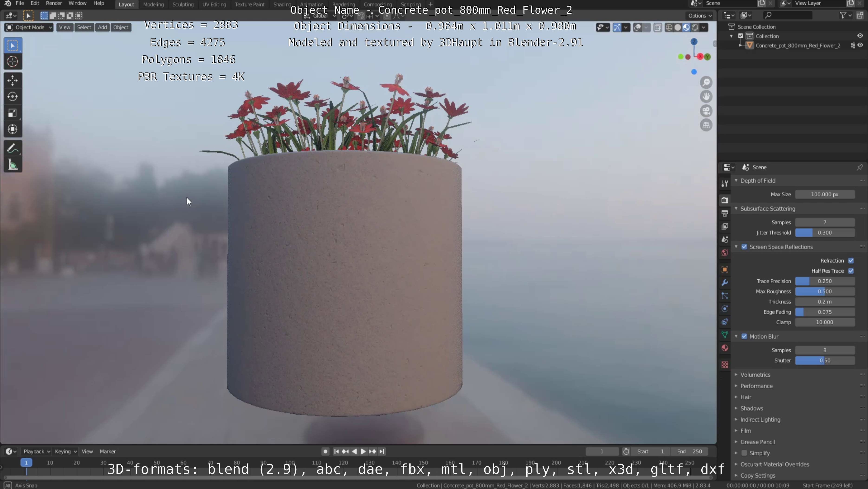Open the Object Data mesh tab
The image size is (868, 489).
pos(725,335)
